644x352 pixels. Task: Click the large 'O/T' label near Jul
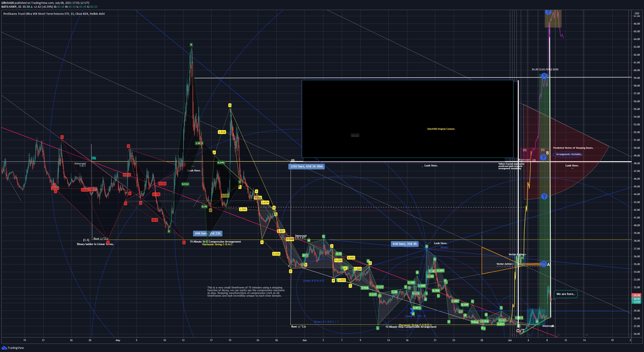pos(520,331)
